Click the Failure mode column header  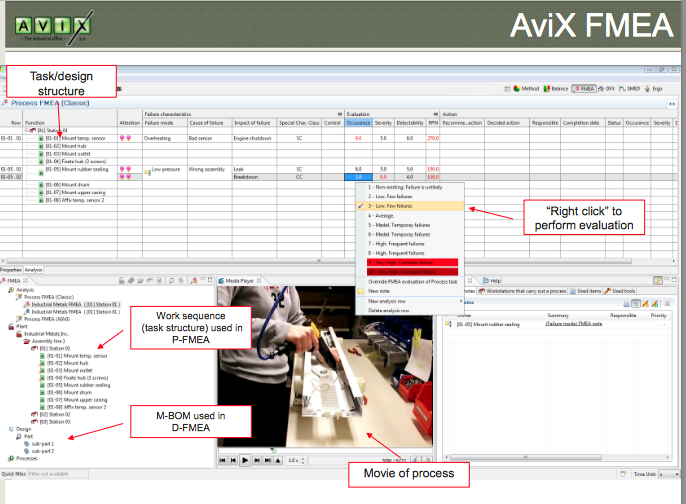point(164,123)
